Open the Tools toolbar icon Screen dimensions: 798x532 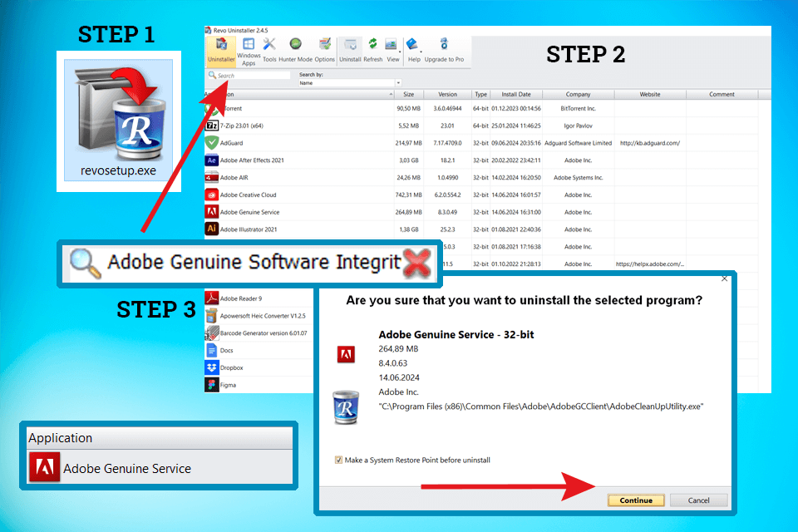pos(269,51)
